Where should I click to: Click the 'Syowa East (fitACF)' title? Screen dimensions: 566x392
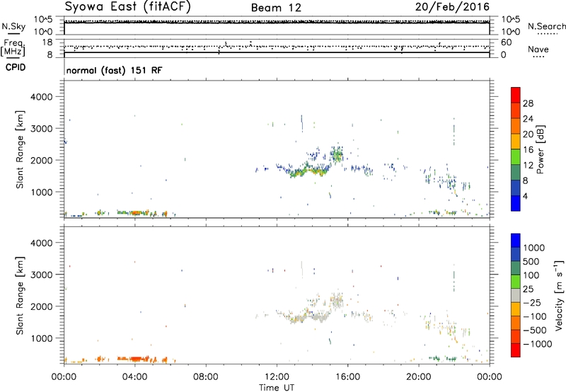tap(127, 7)
